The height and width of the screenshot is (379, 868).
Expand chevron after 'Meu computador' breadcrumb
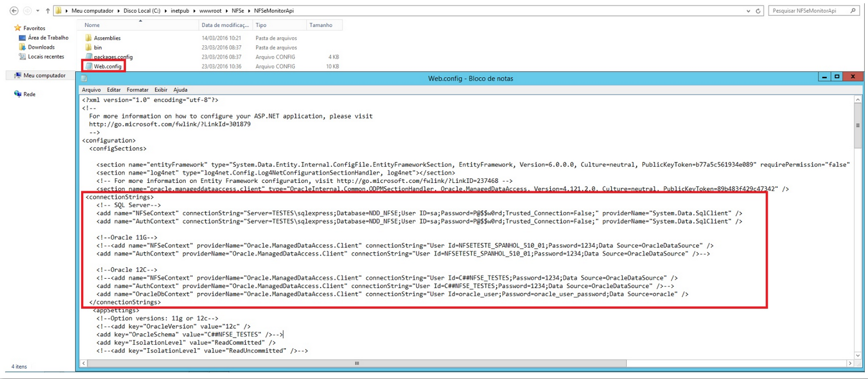pyautogui.click(x=118, y=10)
